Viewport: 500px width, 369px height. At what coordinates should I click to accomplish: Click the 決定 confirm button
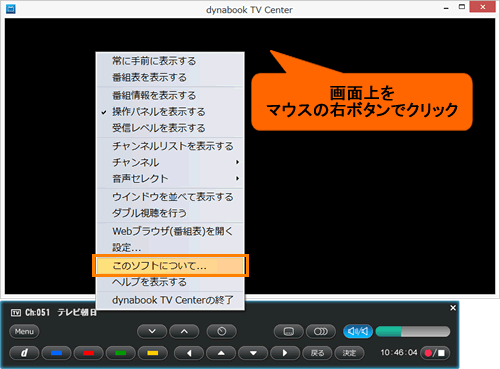[349, 353]
